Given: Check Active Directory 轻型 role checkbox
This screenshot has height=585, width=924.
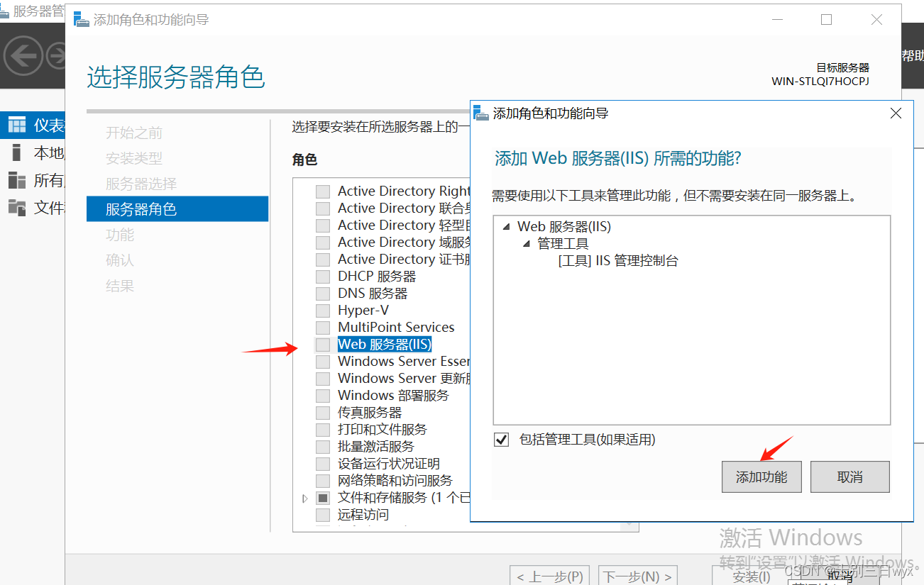Looking at the screenshot, I should 323,225.
